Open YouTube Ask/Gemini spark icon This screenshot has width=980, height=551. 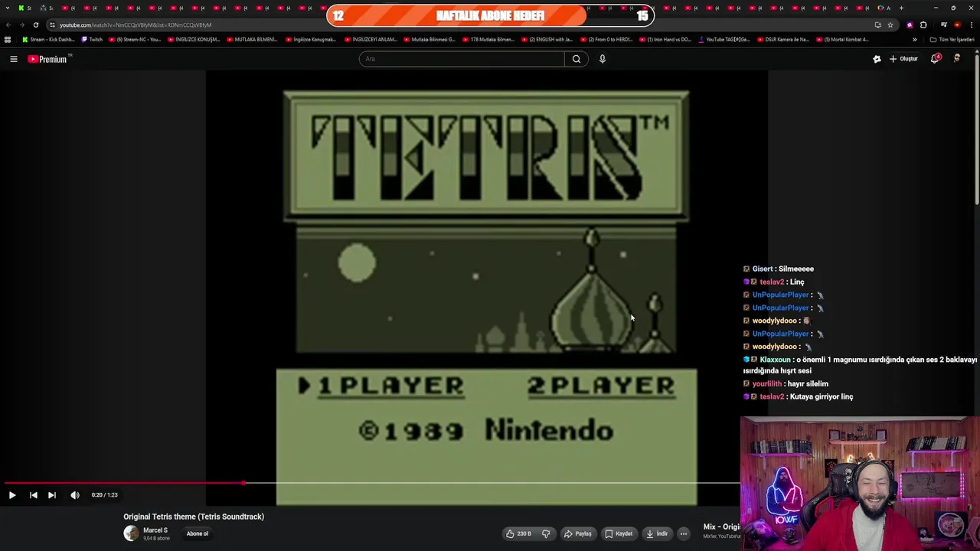(x=877, y=59)
